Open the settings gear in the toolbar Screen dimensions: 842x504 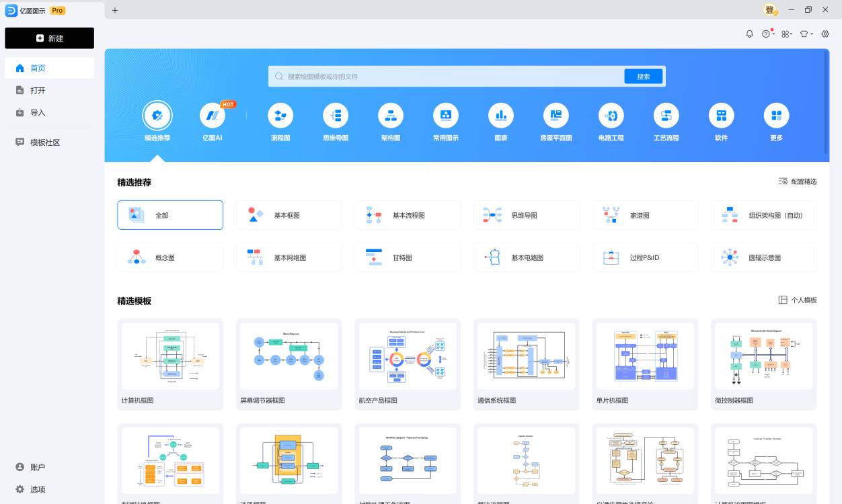pos(825,34)
